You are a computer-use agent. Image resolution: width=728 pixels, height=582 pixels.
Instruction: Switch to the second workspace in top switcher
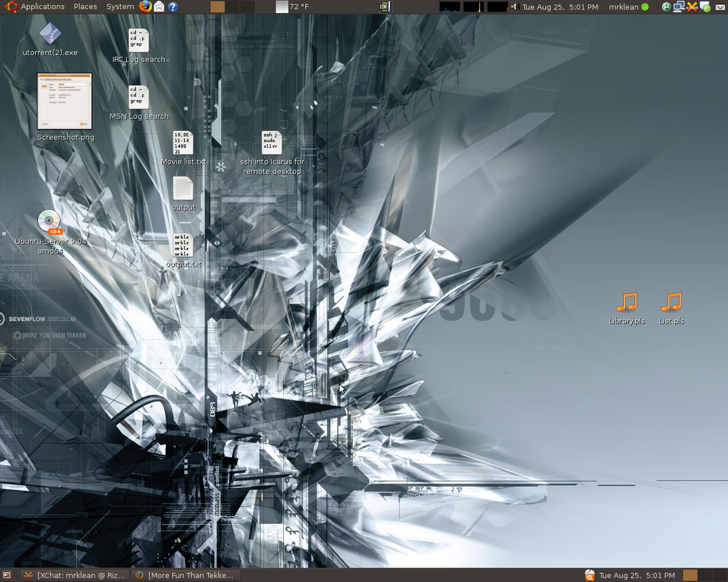233,7
